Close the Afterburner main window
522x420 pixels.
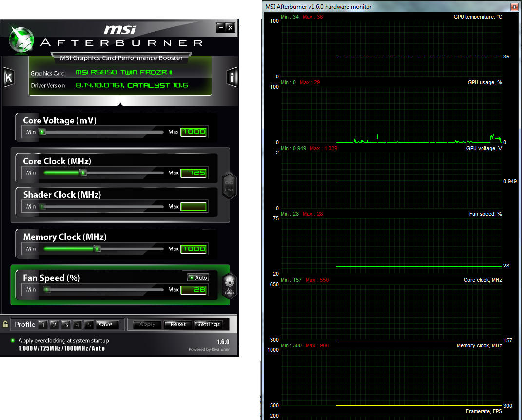[x=231, y=28]
